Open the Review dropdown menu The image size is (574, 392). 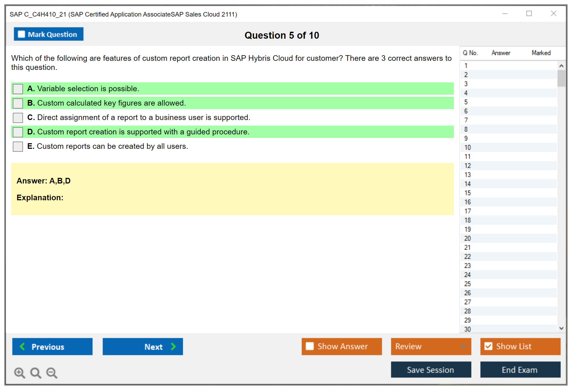tap(463, 346)
